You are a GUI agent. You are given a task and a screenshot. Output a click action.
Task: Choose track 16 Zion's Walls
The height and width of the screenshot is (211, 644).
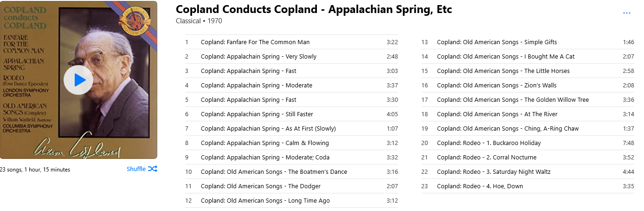528,86
